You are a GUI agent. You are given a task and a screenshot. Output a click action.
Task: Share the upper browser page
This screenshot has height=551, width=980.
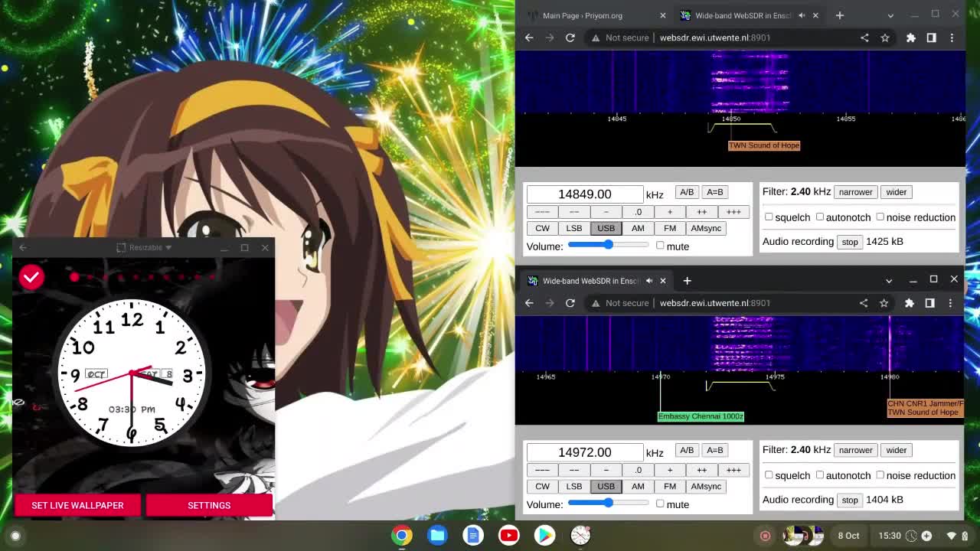pos(864,37)
